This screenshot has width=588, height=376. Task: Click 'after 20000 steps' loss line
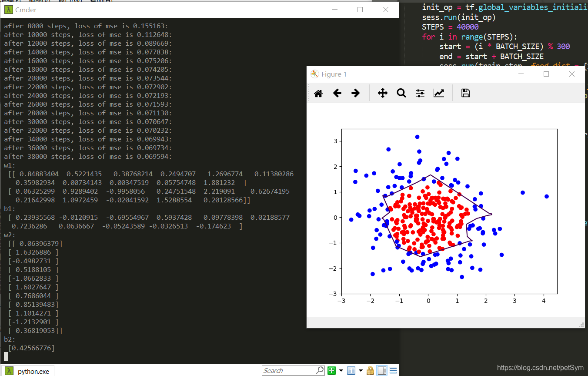tap(88, 78)
